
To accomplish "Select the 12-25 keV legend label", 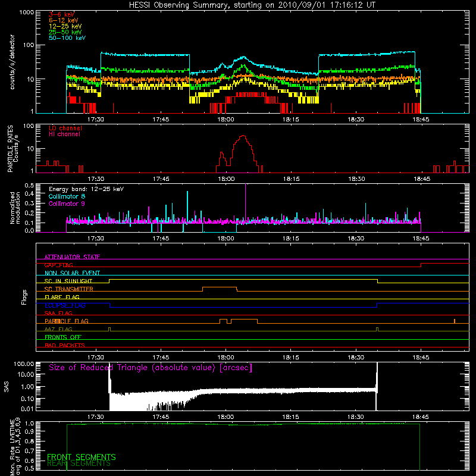I will pyautogui.click(x=65, y=26).
